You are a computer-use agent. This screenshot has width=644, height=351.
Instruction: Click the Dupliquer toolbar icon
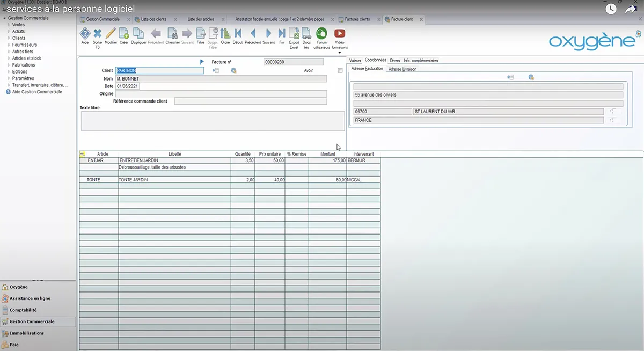point(138,33)
